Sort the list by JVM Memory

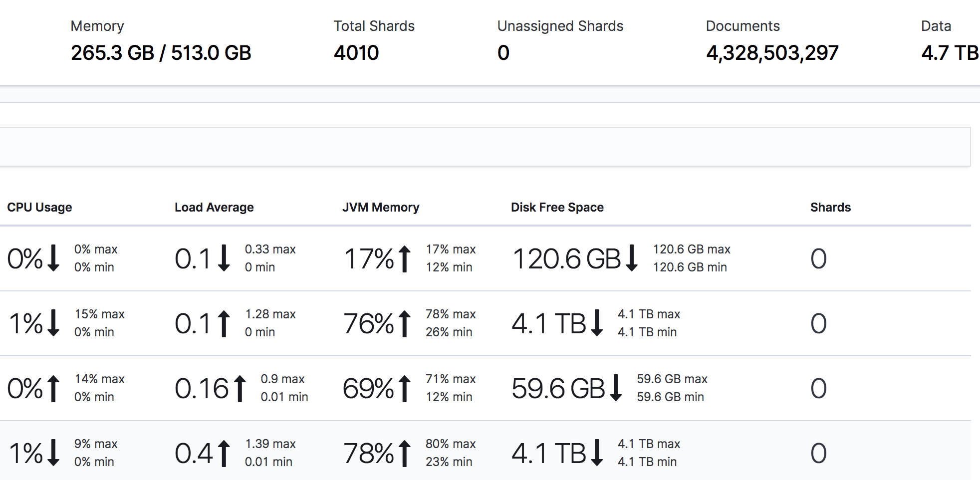(381, 208)
